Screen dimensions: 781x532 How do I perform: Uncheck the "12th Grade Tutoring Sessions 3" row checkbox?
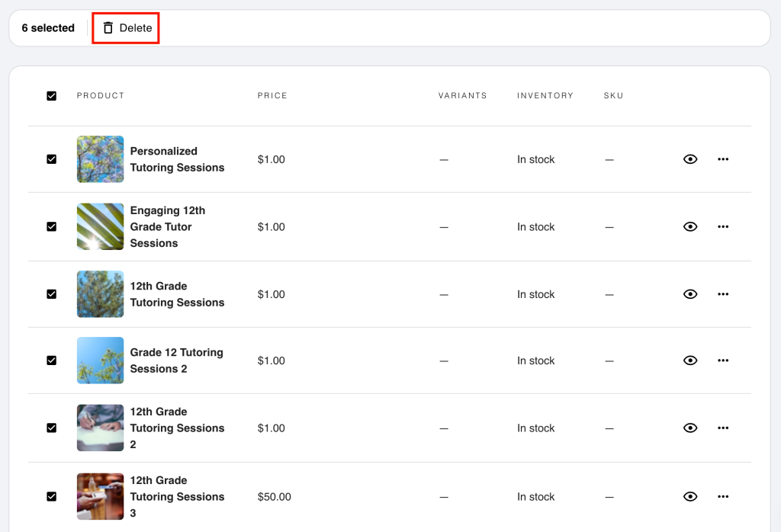(x=51, y=496)
